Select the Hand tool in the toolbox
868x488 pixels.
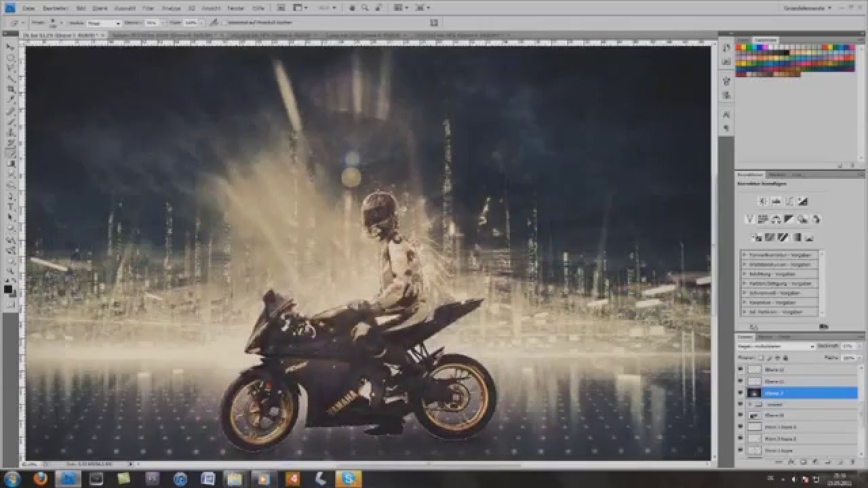click(11, 260)
